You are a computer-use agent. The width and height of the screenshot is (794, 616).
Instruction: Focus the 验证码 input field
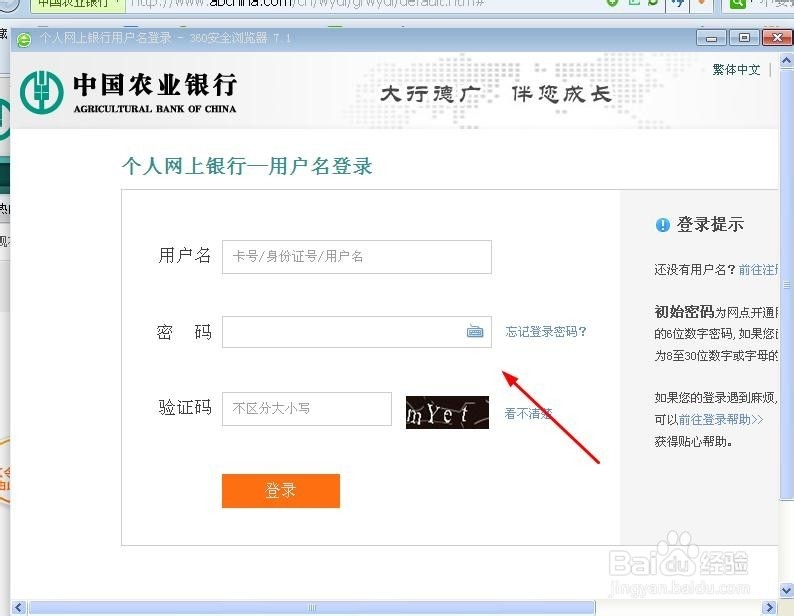tap(306, 408)
